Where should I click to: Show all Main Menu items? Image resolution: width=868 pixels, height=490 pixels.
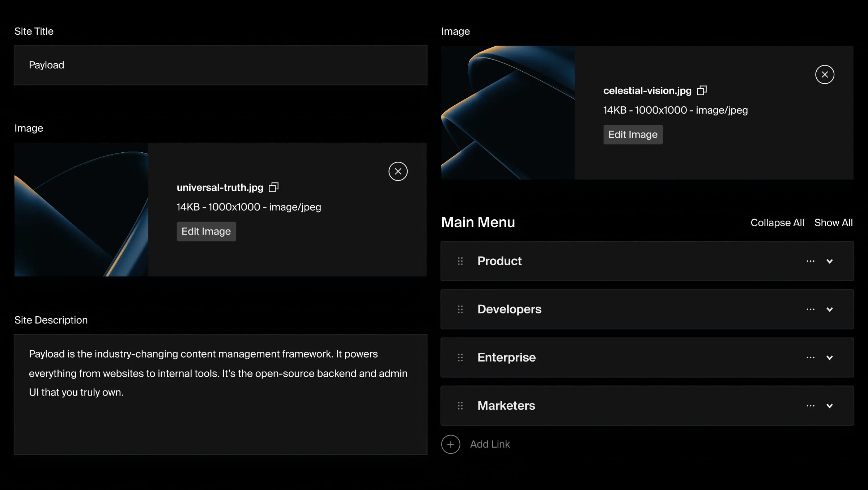(834, 223)
